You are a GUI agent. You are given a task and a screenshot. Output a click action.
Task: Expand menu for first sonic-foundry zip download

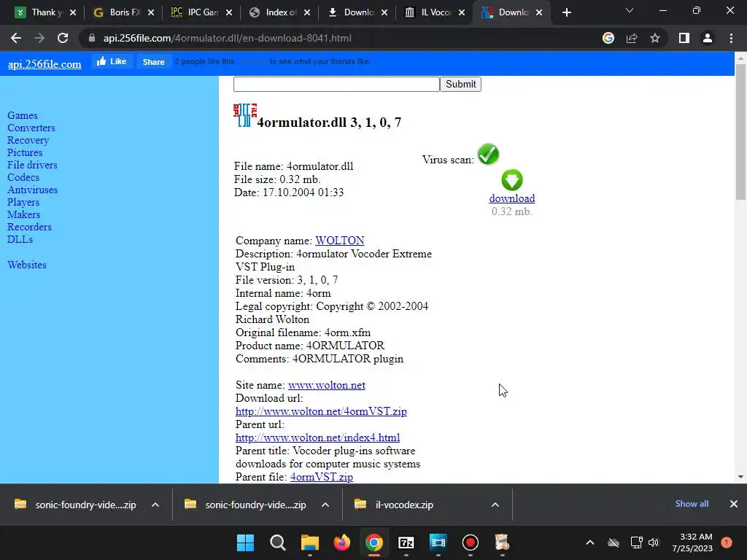[x=155, y=505]
